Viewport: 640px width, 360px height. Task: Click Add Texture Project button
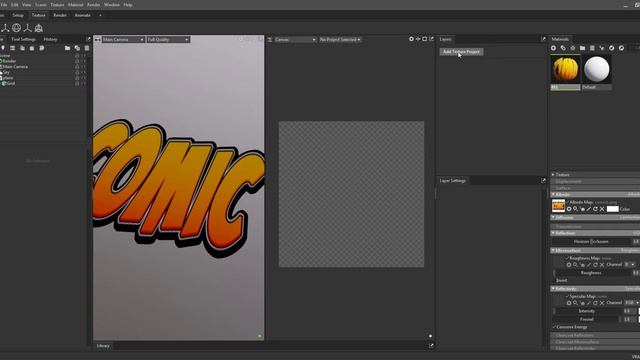[461, 52]
